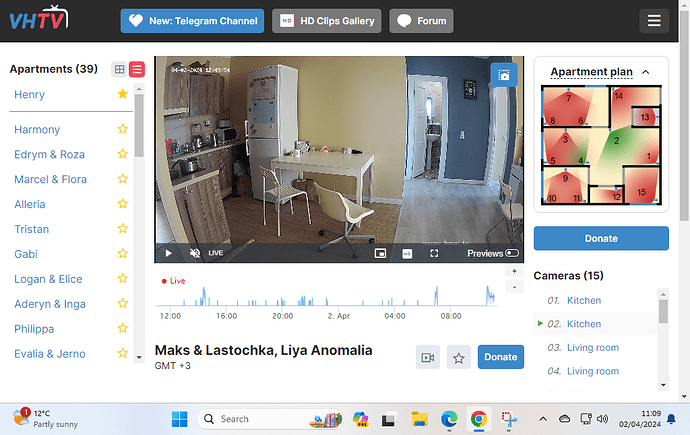Switch apartments list to list view
Viewport: 690px width, 435px height.
pos(137,69)
